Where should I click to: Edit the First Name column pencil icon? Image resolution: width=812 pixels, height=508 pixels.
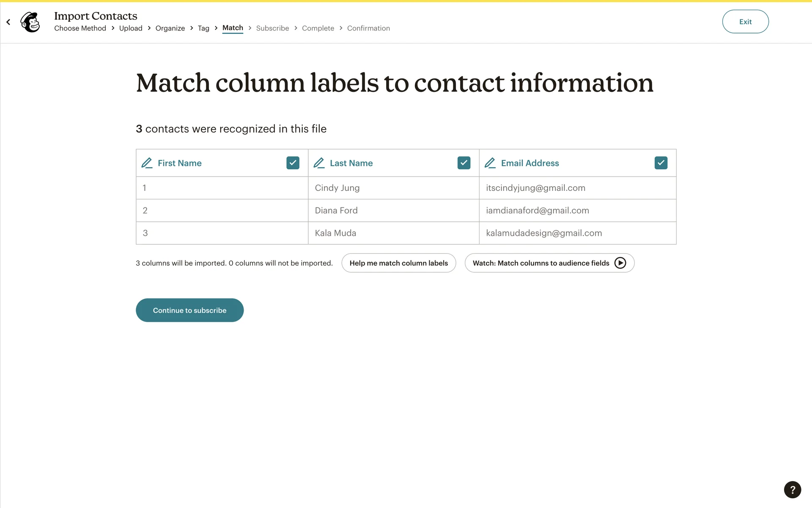(147, 163)
